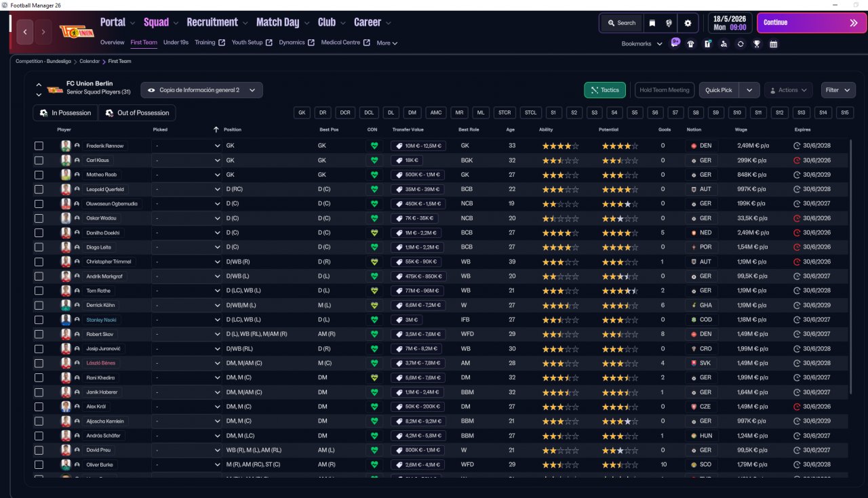Tick the checkbox for Carl Klaus

point(39,161)
